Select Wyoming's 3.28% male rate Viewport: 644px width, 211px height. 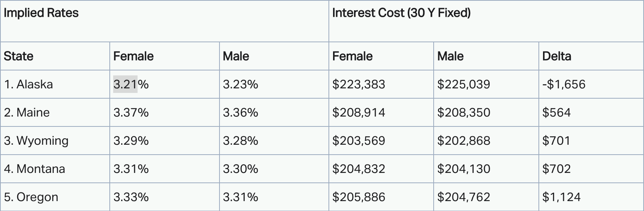click(x=240, y=141)
